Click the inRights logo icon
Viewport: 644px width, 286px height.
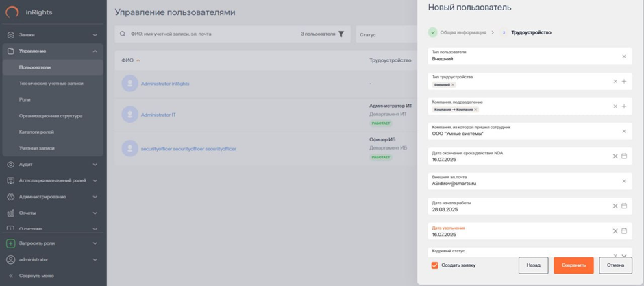(12, 12)
